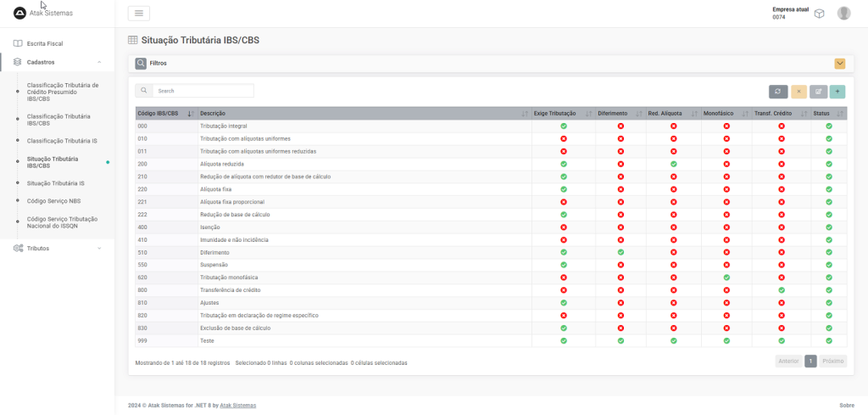Select the Diferimento row with code 510
This screenshot has height=415, width=868.
(x=214, y=252)
